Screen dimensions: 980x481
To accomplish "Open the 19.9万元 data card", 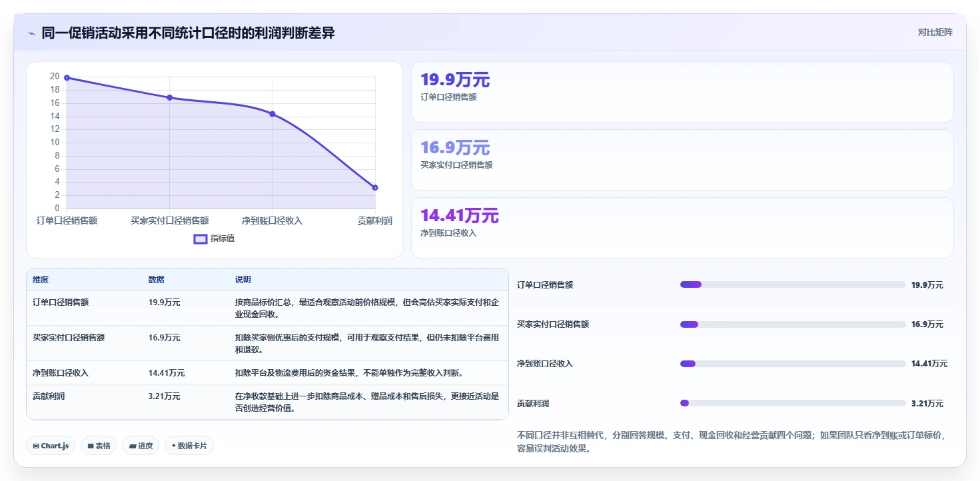I will tap(682, 92).
